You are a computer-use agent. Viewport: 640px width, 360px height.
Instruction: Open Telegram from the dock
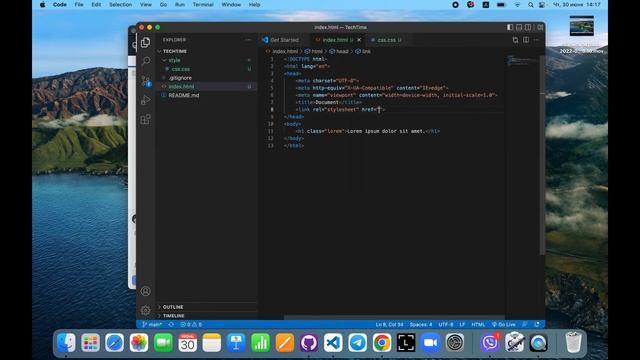[358, 342]
